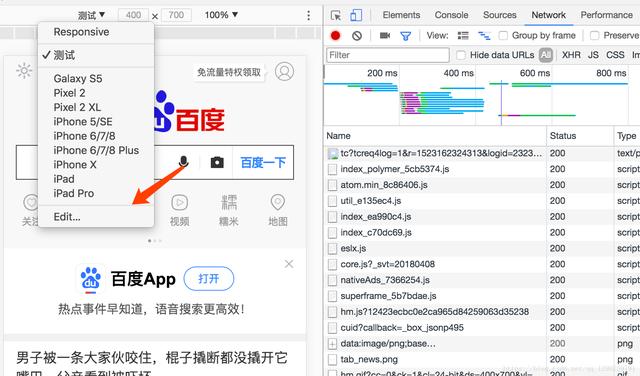Switch to the Performance tab

click(x=607, y=15)
